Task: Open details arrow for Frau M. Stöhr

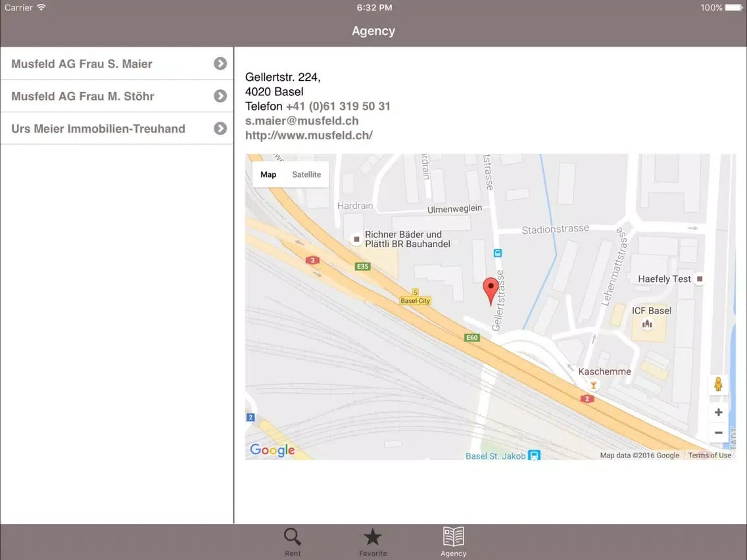Action: pyautogui.click(x=220, y=96)
